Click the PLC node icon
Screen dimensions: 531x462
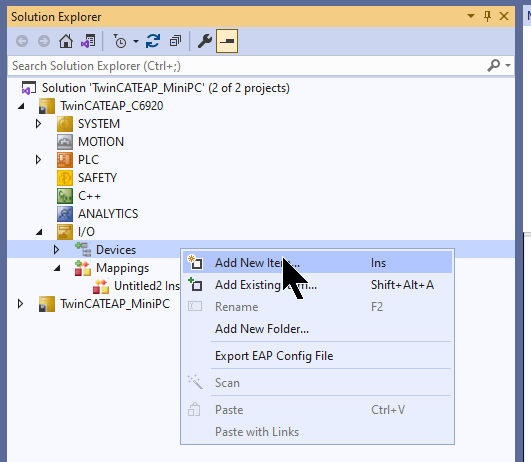pyautogui.click(x=65, y=160)
